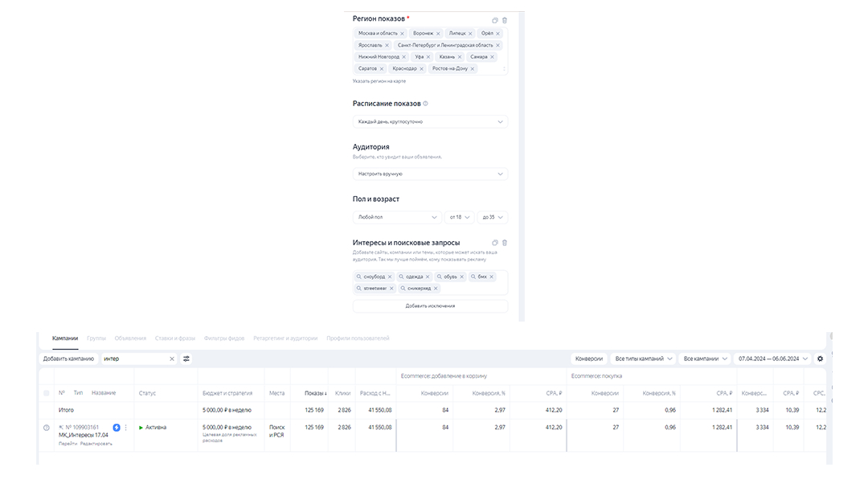Screen dimensions: 868x488
Task: Click the Добавить исключения button
Action: [430, 306]
